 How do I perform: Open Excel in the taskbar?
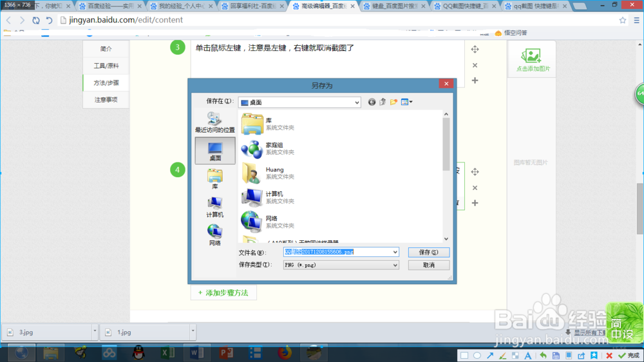coord(167,352)
